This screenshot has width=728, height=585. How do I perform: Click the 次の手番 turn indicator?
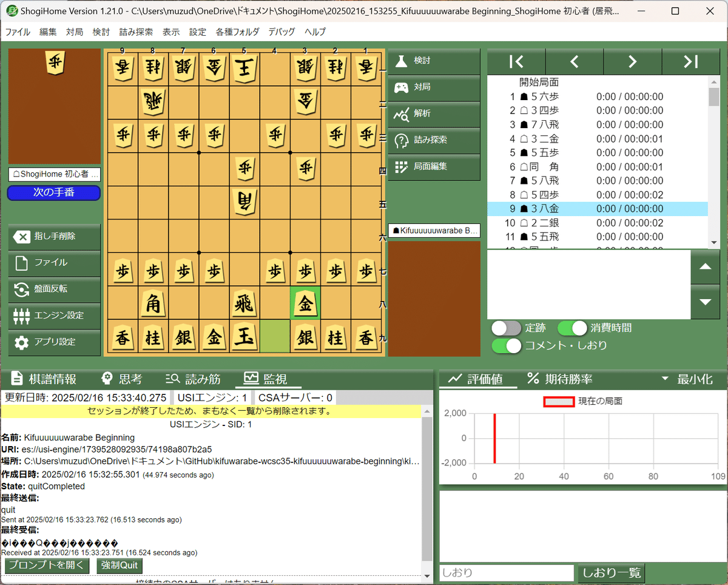tap(54, 193)
